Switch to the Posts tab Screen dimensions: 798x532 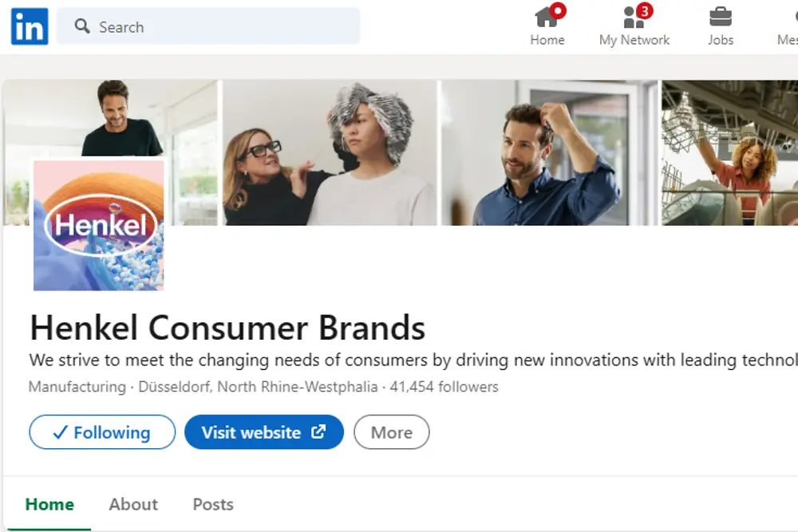pyautogui.click(x=213, y=504)
